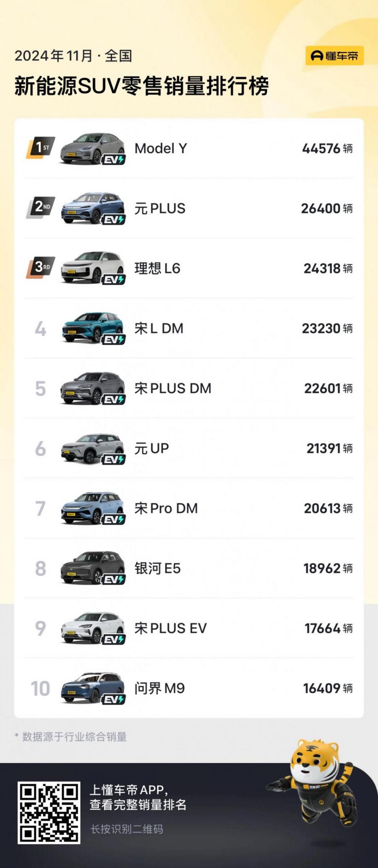The width and height of the screenshot is (378, 868).
Task: Click the 上懂车帝APP promo text
Action: coord(137,797)
